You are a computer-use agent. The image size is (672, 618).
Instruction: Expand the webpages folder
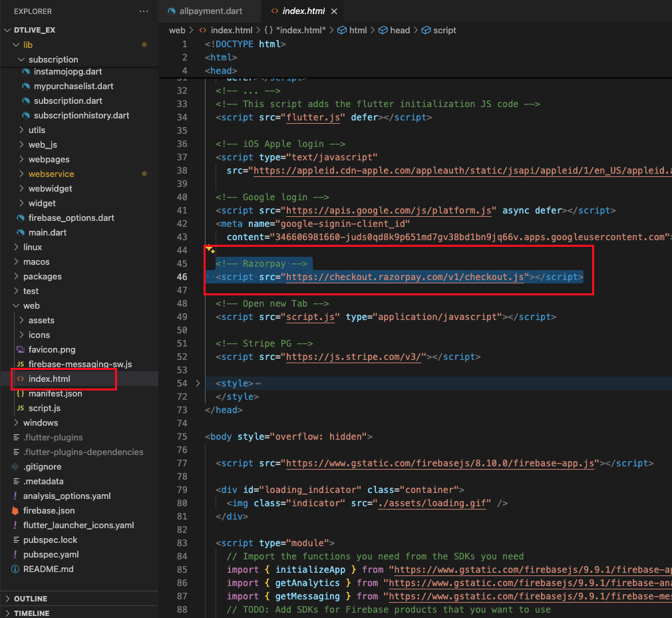21,159
